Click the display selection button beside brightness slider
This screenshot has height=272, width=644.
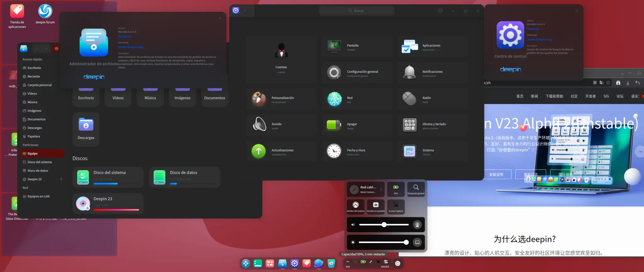coord(417,242)
